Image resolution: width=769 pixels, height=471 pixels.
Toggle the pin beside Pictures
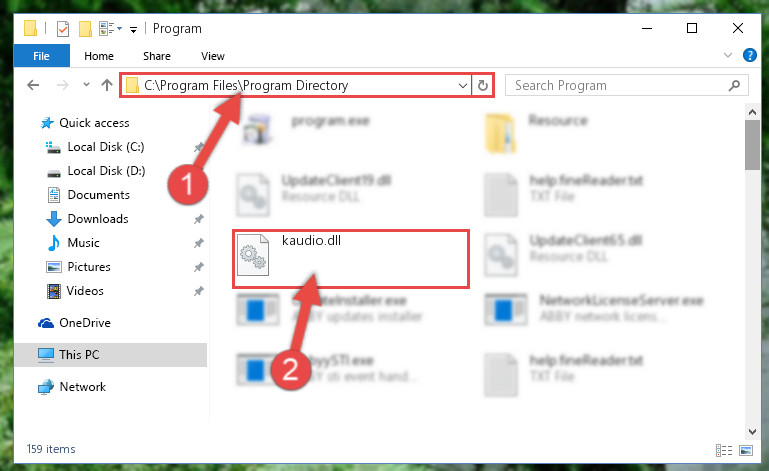199,267
